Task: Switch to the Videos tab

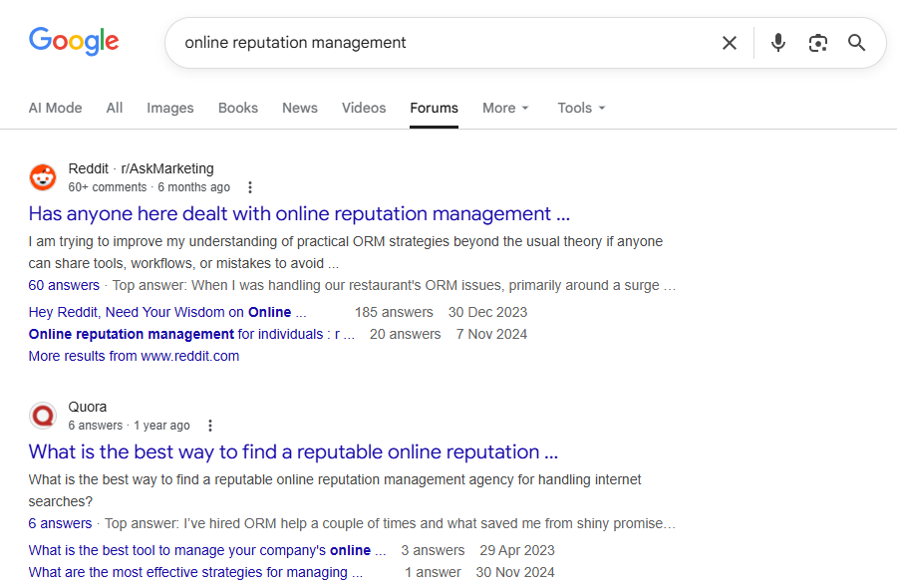Action: [x=364, y=108]
